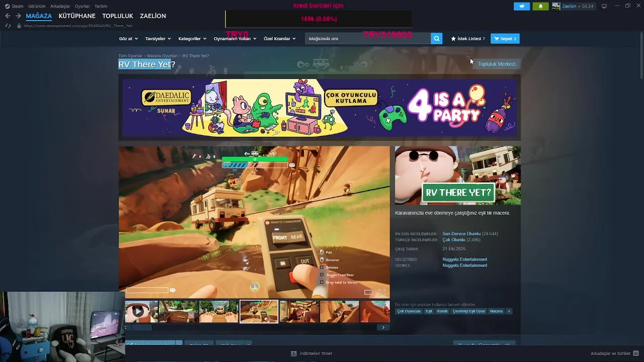Open the Çok Oyunculu tag

click(x=409, y=311)
